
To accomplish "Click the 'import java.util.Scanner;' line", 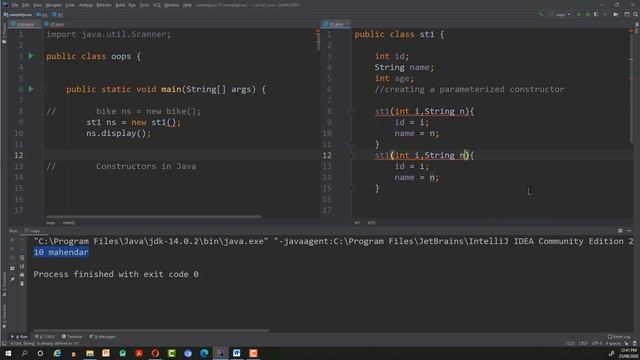I will (x=109, y=34).
